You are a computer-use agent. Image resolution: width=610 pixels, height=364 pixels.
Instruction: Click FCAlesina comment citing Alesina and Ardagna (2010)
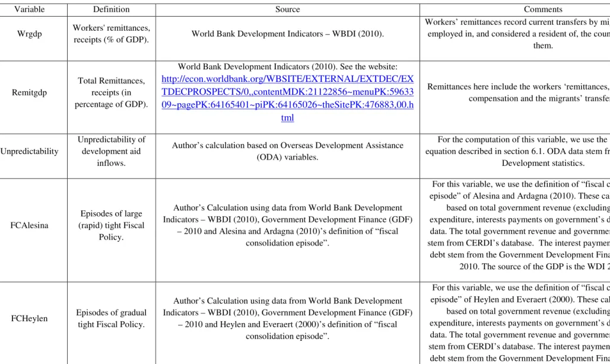point(519,225)
